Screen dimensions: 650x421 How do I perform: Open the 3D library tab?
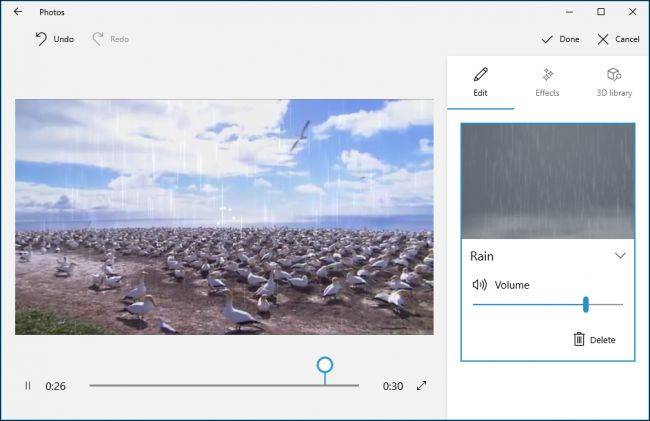coord(614,82)
